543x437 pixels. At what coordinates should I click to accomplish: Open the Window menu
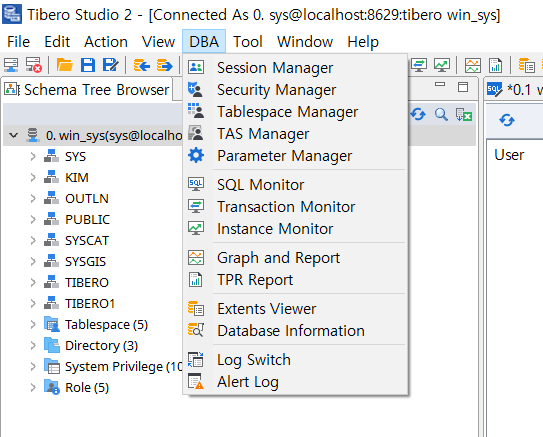(305, 42)
